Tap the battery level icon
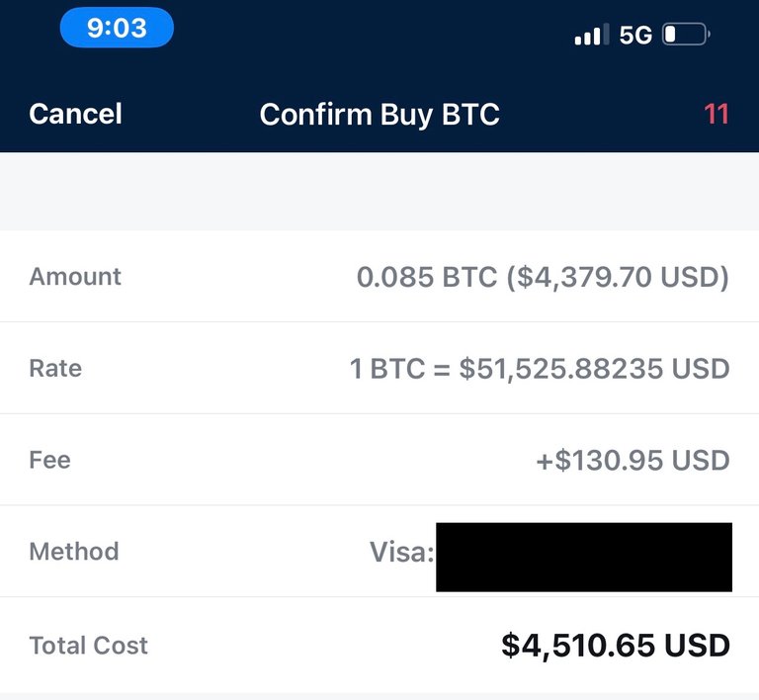The image size is (759, 700). tap(686, 35)
